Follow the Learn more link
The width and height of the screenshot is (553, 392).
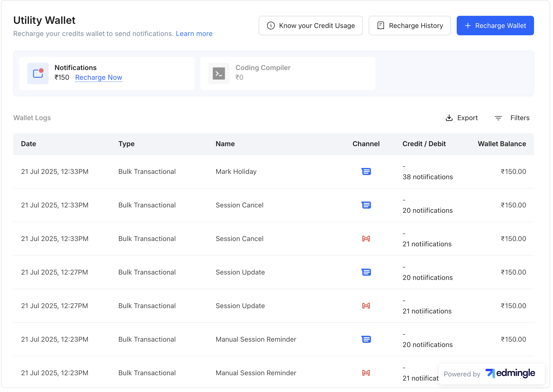[x=194, y=34]
